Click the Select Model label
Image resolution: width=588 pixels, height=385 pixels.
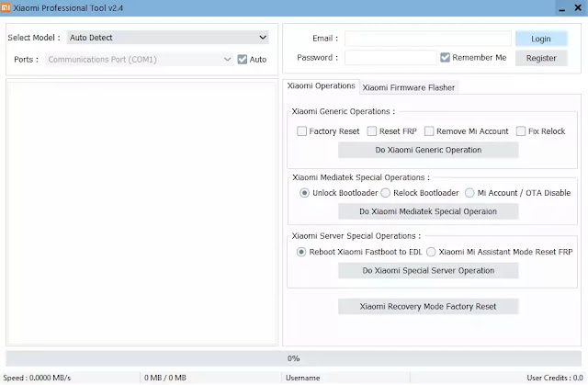(34, 38)
